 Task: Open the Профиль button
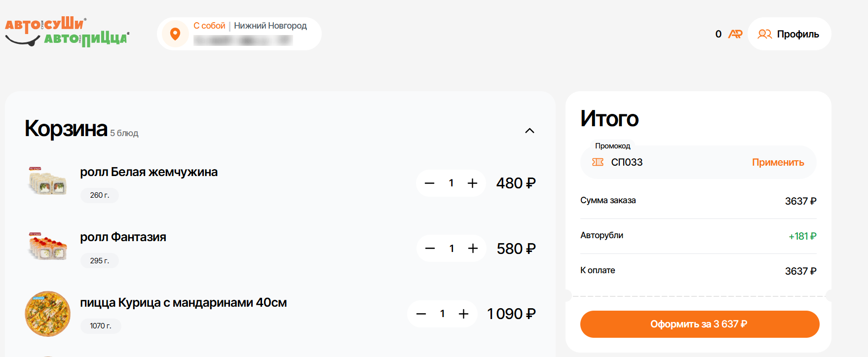point(790,34)
